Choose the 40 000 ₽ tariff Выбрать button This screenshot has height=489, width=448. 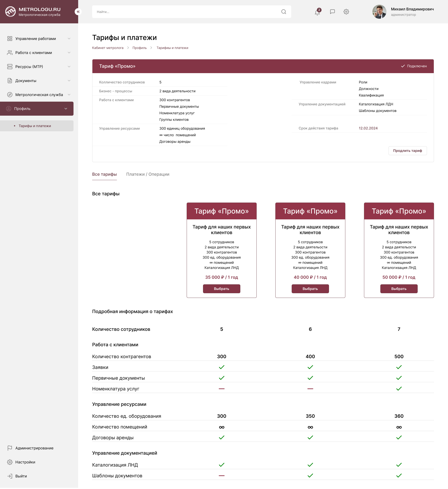pos(310,289)
